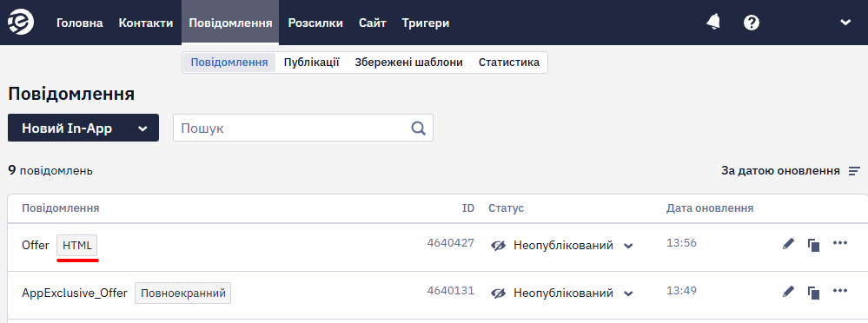868x323 pixels.
Task: Copy the Offer message
Action: point(813,245)
